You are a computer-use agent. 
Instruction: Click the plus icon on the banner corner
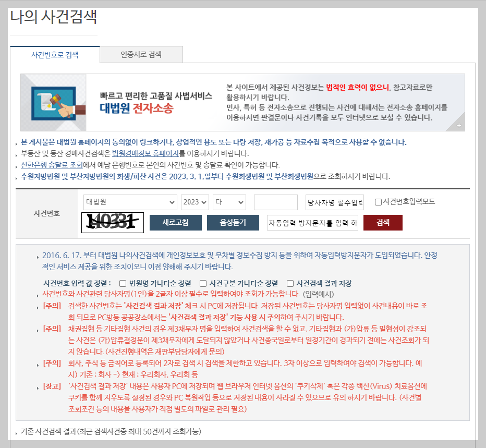[459, 125]
